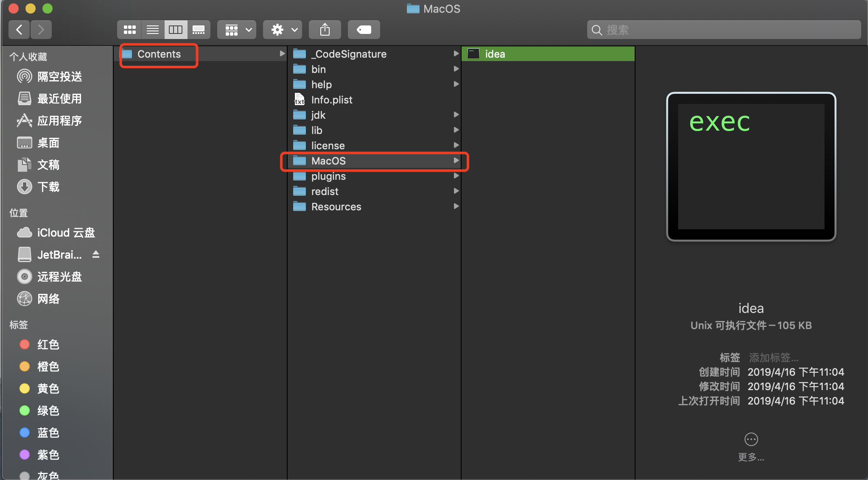Click the Share toolbar button
868x480 pixels.
click(325, 30)
